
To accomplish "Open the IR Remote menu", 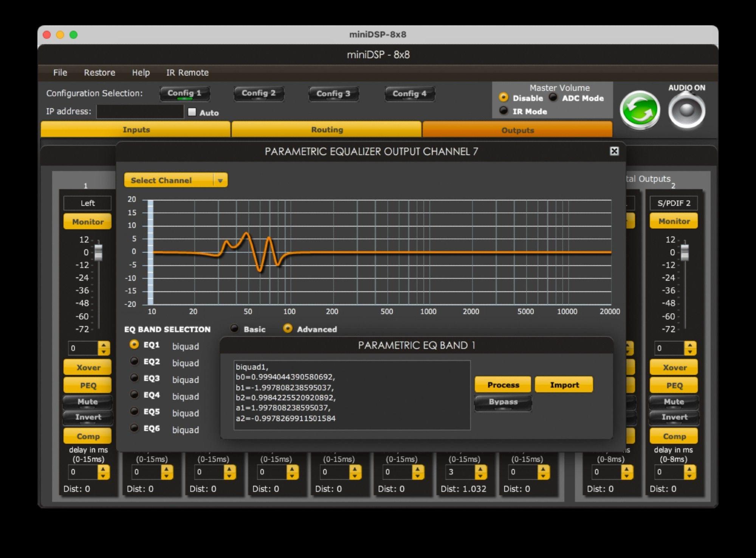I will (187, 72).
